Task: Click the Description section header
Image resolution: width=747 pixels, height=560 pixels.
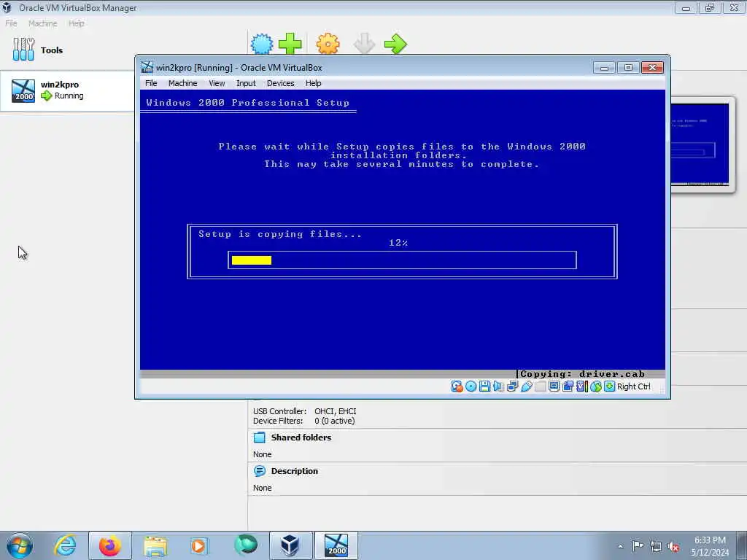Action: (x=294, y=471)
